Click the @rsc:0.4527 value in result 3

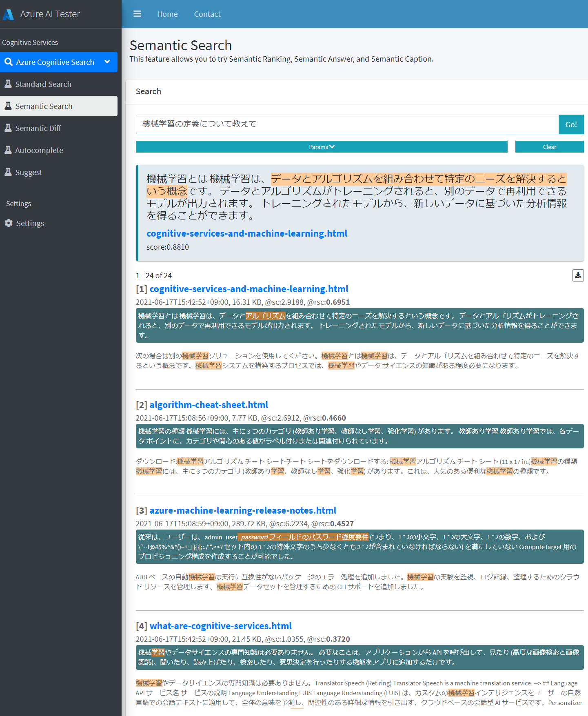[x=333, y=523]
